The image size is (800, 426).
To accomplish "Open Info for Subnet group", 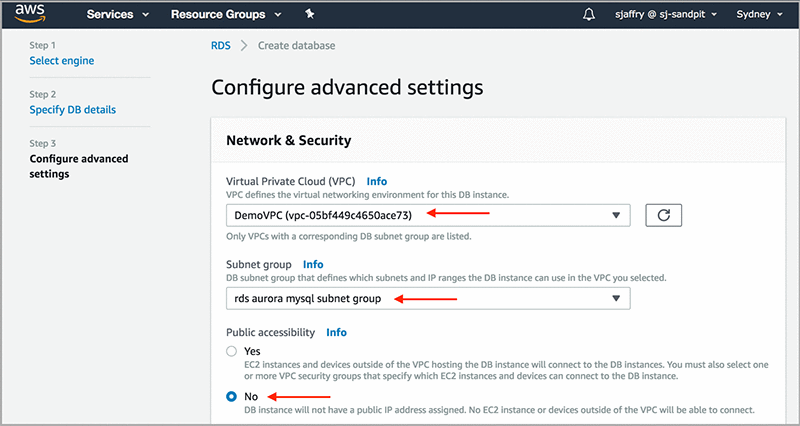I will pos(313,264).
